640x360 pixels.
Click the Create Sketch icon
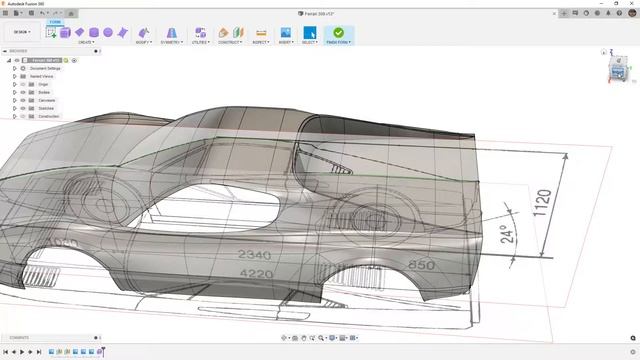point(51,33)
